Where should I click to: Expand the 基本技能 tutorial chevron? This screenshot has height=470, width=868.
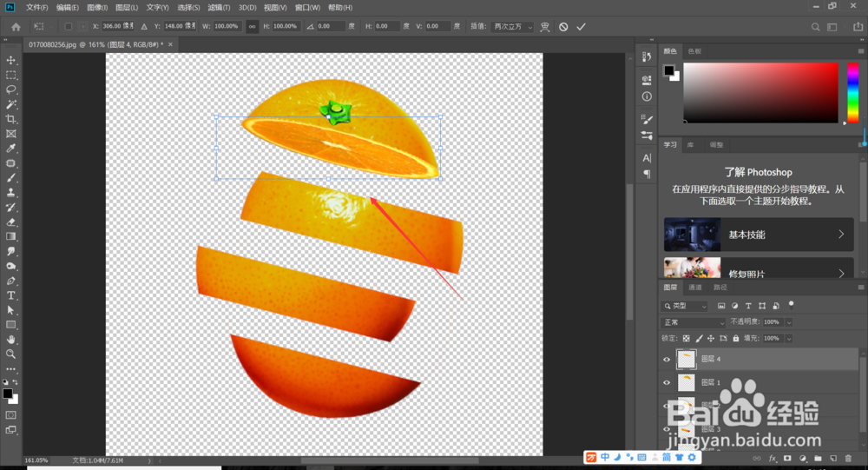pos(841,234)
